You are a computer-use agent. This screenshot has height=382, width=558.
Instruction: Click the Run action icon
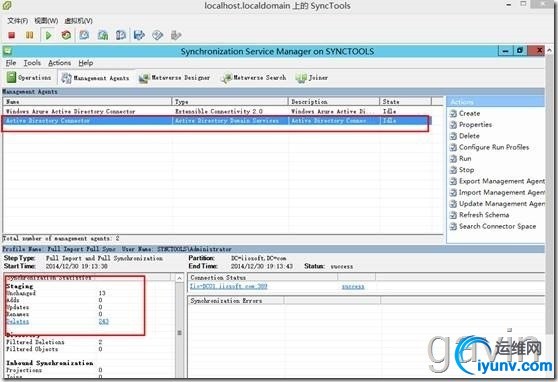tap(453, 159)
